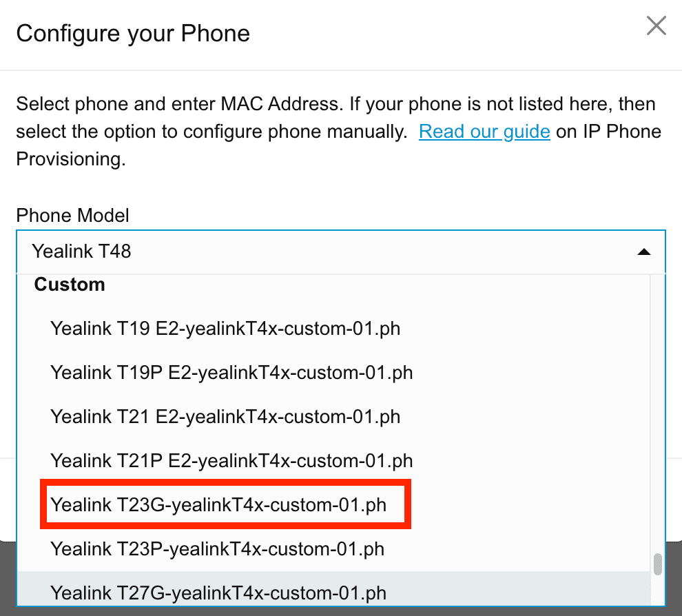Click the dialog title Configure your Phone
682x616 pixels.
pos(133,32)
